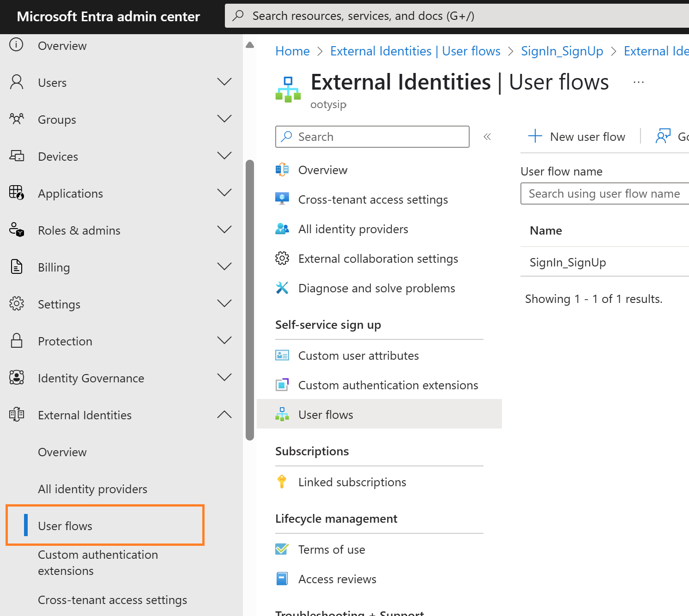This screenshot has width=689, height=616.
Task: Expand the Users section chevron
Action: click(224, 82)
